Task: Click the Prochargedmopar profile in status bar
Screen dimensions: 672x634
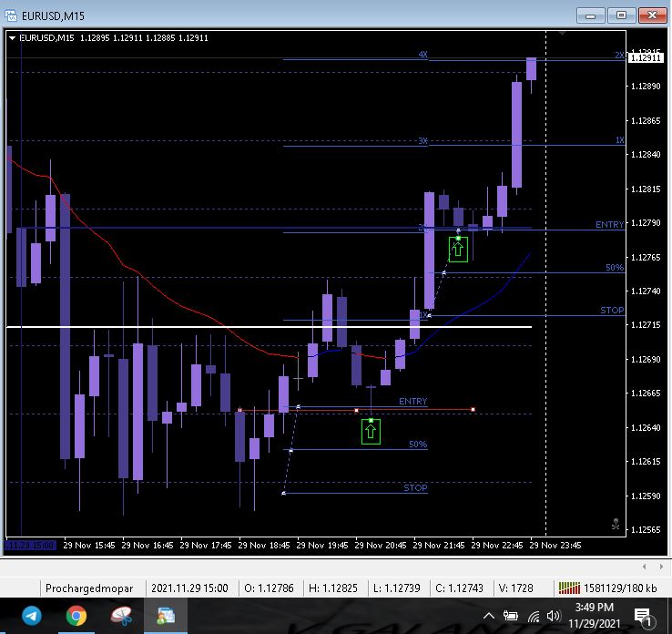Action: click(89, 588)
